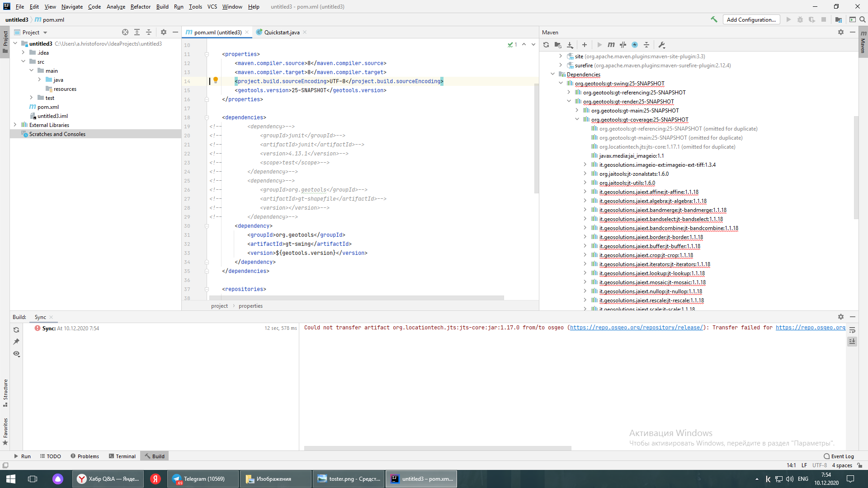Viewport: 868px width, 488px height.
Task: Click the Windows Start button
Action: tap(11, 479)
